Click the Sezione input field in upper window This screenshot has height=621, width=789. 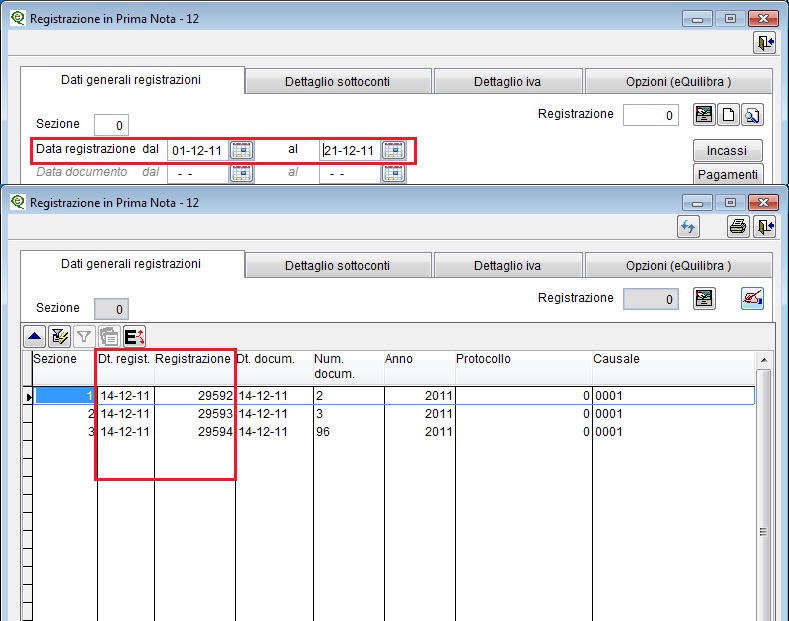(x=111, y=125)
